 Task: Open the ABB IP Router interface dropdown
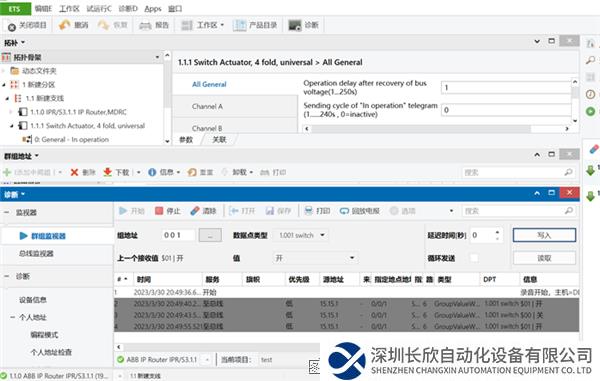click(x=207, y=360)
